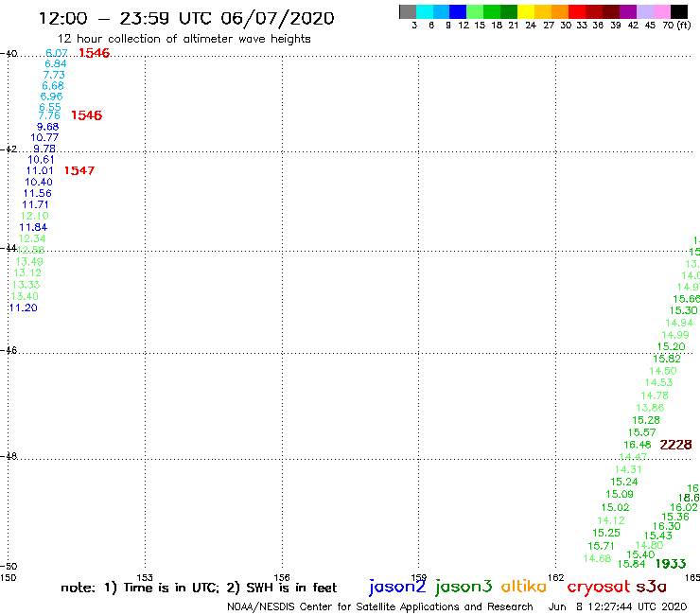Click the wave height value 12.10
Image resolution: width=700 pixels, height=615 pixels.
[35, 216]
